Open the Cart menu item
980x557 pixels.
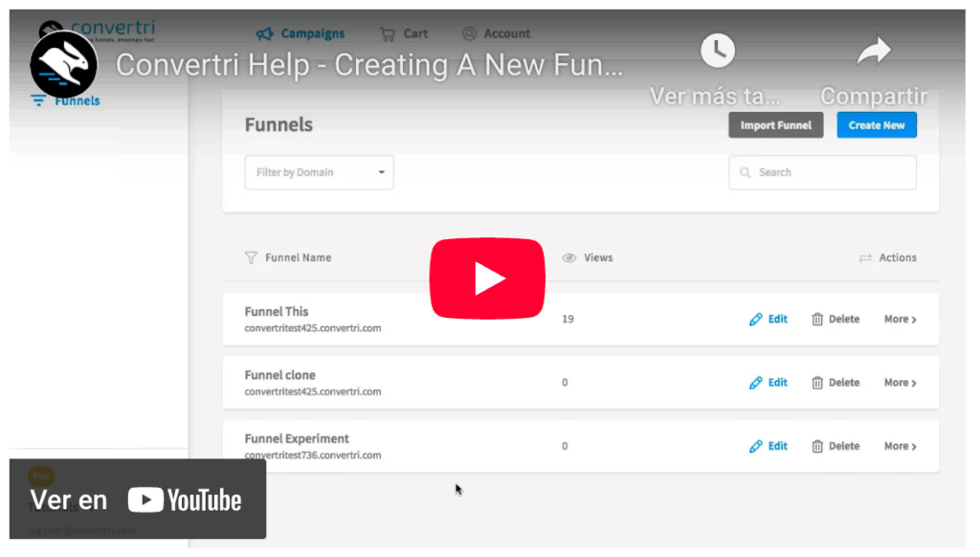pyautogui.click(x=404, y=33)
